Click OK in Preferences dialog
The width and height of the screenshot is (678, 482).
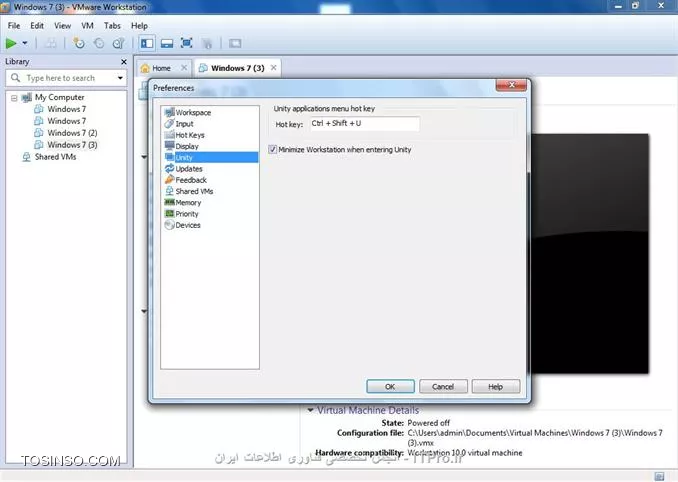click(390, 386)
